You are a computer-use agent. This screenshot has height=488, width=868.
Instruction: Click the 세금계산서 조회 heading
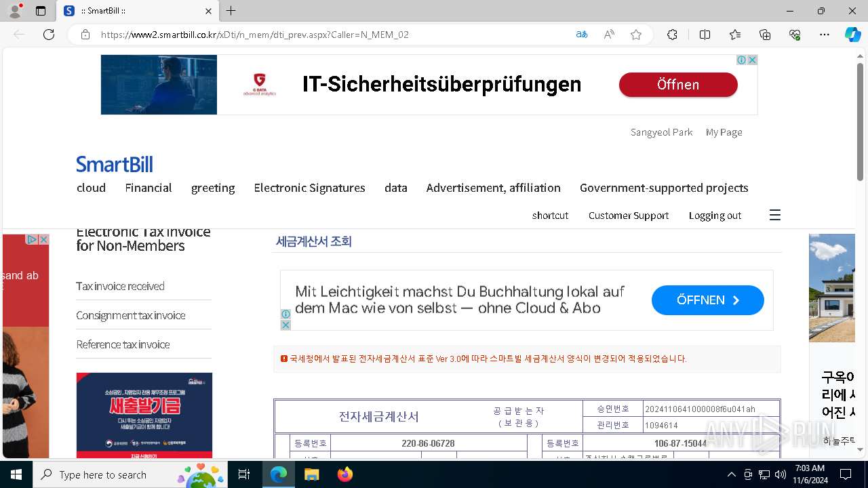tap(313, 241)
